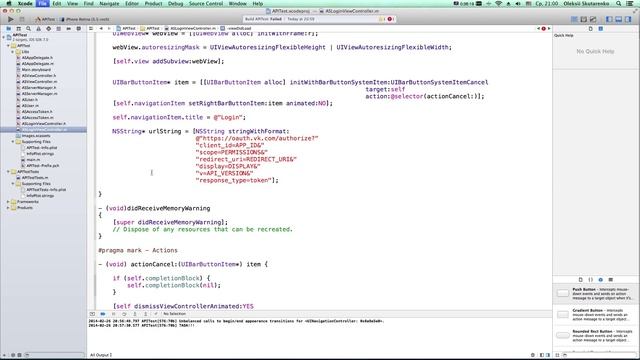This screenshot has width=640, height=360.
Task: Collapse the APITestTests group
Action: (8, 172)
